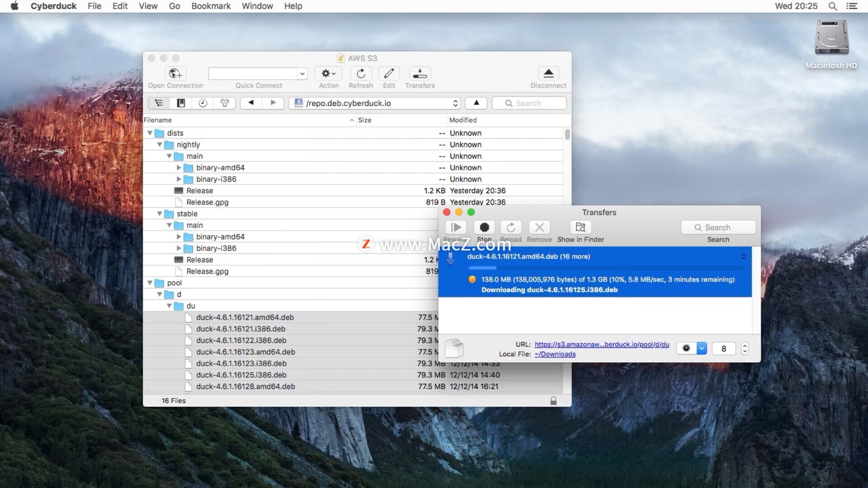
Task: Collapse the pool folder
Action: click(x=150, y=283)
